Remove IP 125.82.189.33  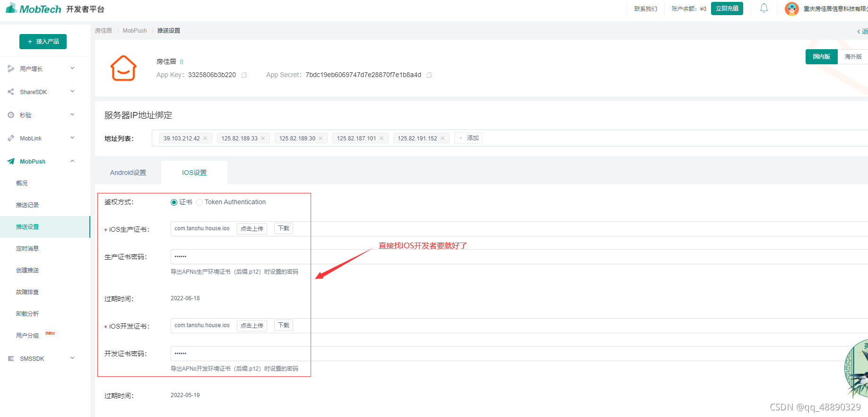263,138
